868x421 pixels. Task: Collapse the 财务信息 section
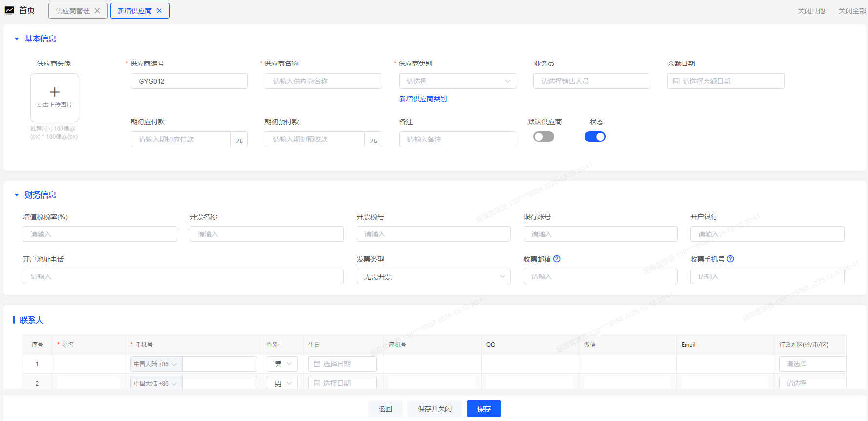point(17,195)
